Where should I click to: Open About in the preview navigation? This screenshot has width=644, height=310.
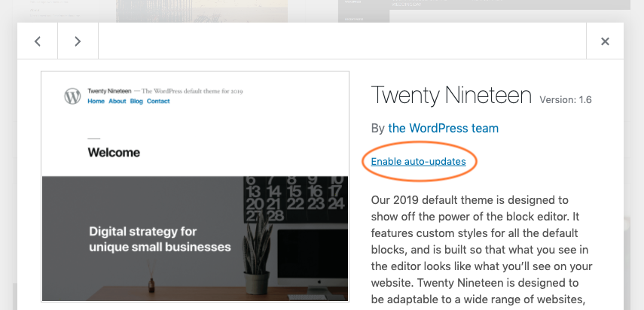(117, 101)
